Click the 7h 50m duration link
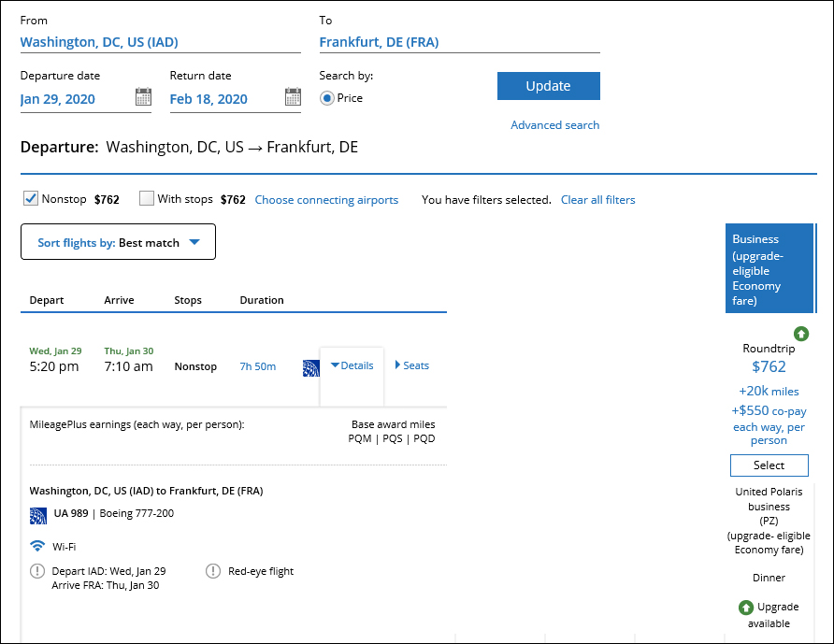Screen dimensions: 834x644 (258, 366)
